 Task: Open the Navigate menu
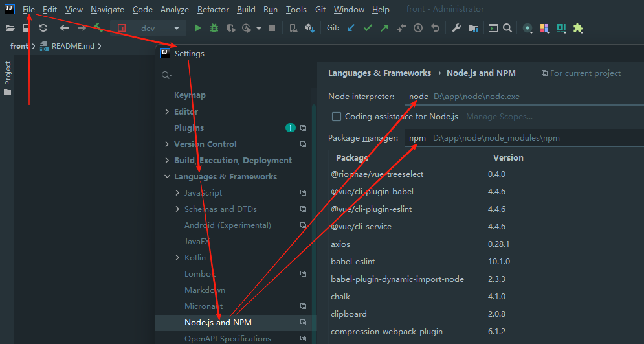tap(107, 10)
